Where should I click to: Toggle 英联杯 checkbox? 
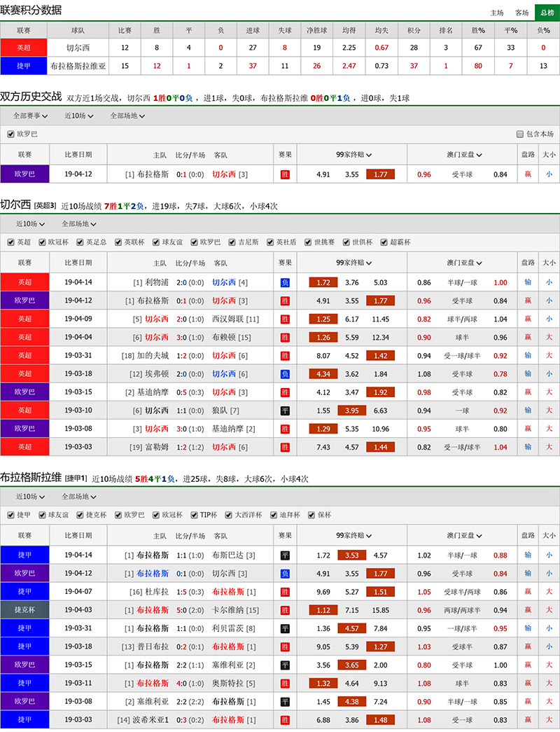coord(118,242)
